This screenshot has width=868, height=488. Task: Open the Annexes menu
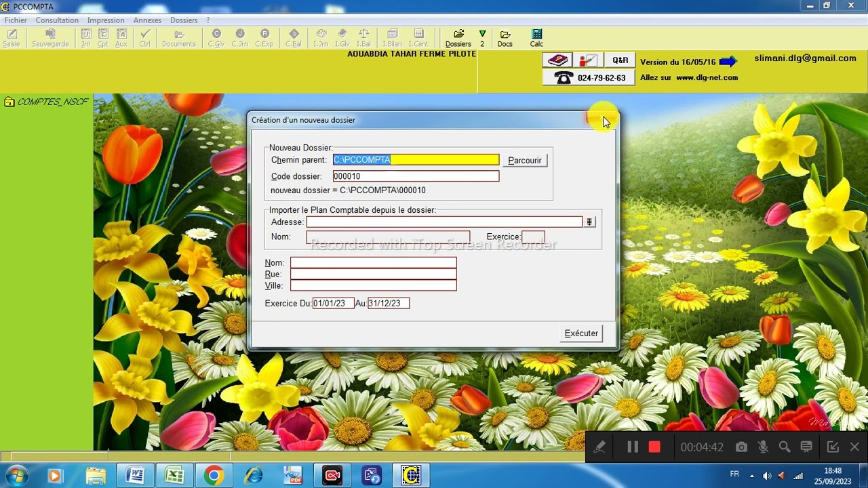tap(147, 20)
